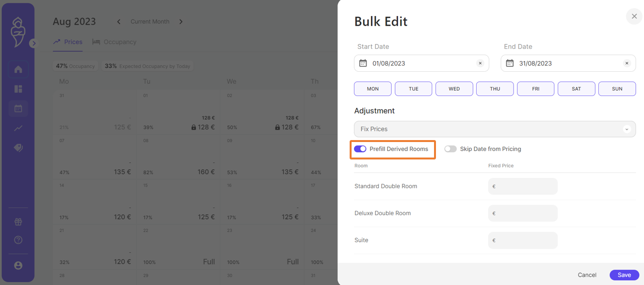Open the dashboard grid icon in sidebar
This screenshot has height=285, width=644.
click(x=18, y=89)
